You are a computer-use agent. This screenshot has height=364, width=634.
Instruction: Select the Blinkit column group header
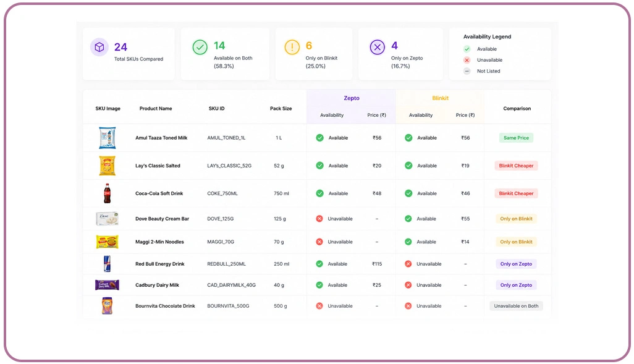(x=441, y=98)
